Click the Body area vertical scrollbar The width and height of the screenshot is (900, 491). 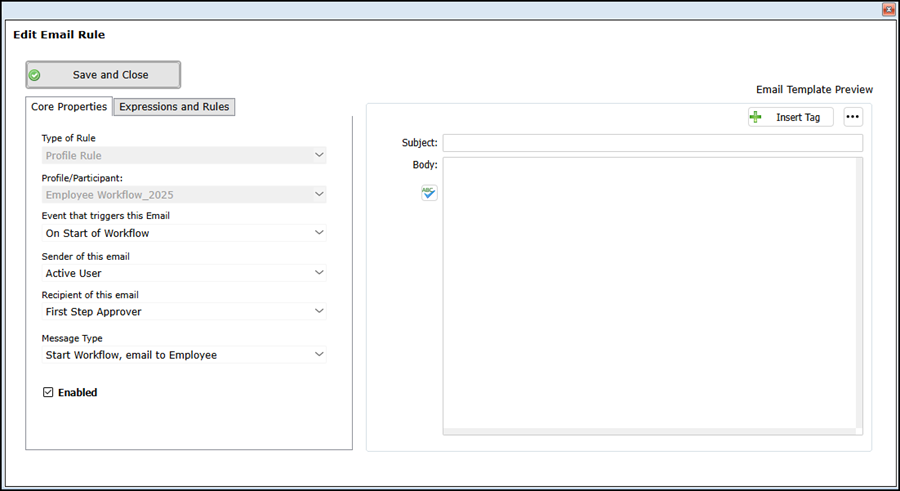859,290
